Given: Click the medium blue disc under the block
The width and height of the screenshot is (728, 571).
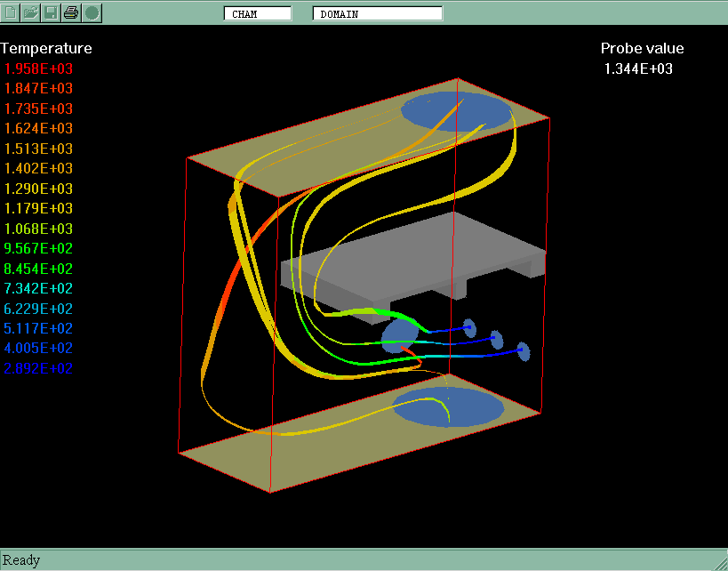Looking at the screenshot, I should click(x=399, y=335).
